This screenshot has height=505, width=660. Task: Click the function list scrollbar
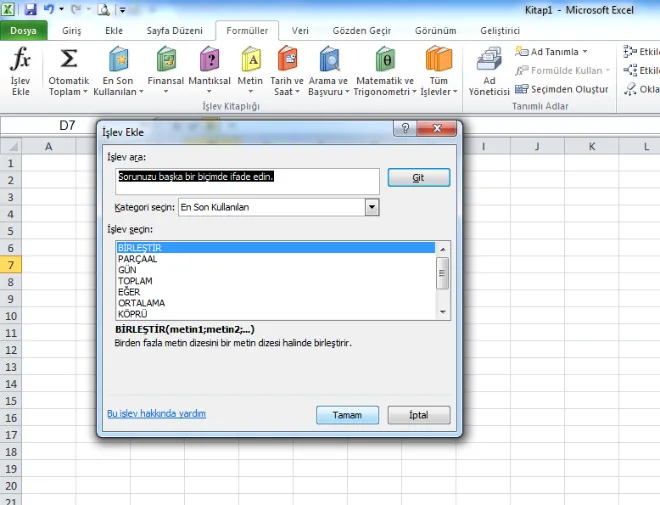tap(443, 272)
